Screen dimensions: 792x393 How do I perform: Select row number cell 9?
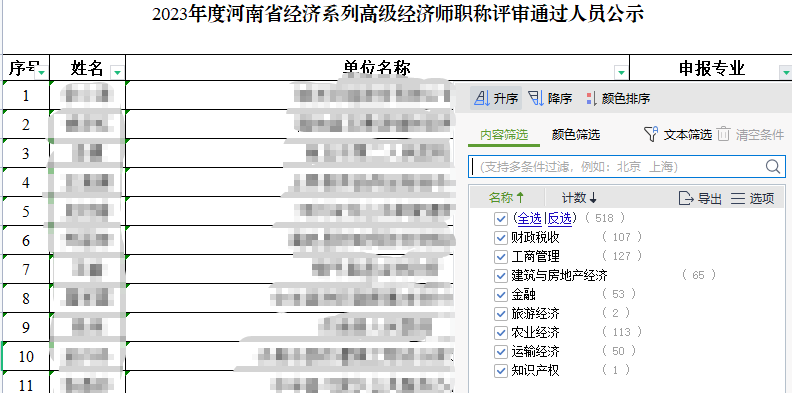point(26,327)
